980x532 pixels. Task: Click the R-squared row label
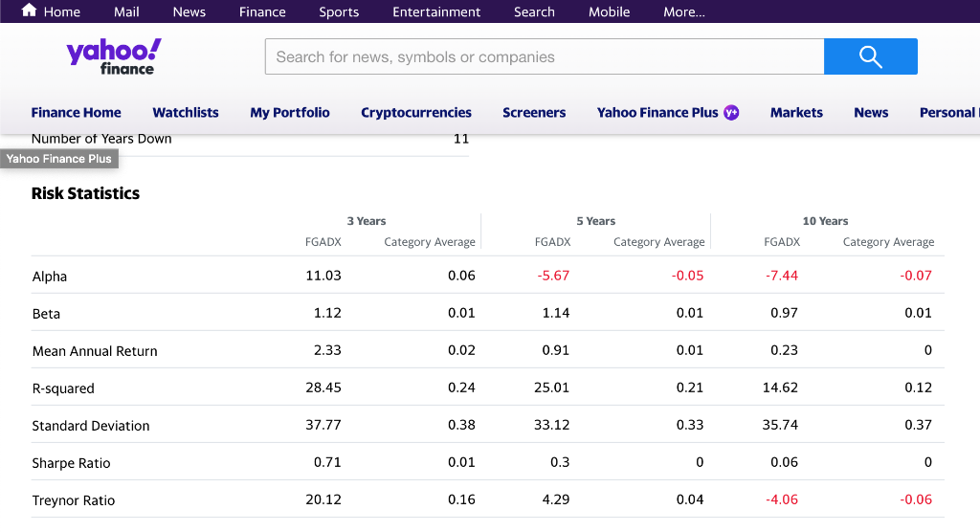click(63, 388)
